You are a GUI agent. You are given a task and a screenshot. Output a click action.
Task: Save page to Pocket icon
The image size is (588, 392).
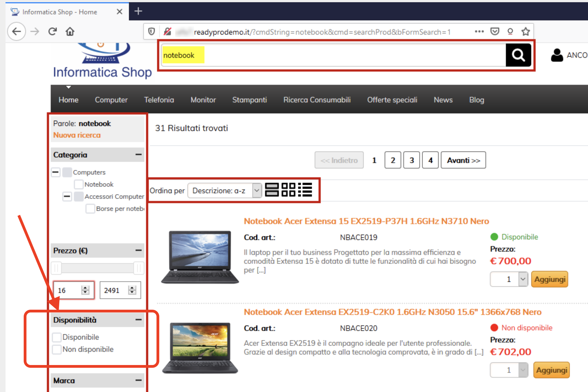click(x=495, y=31)
